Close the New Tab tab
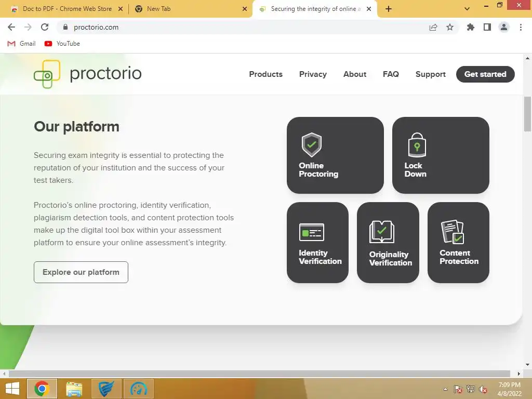Screen dimensions: 532x399 (245, 9)
